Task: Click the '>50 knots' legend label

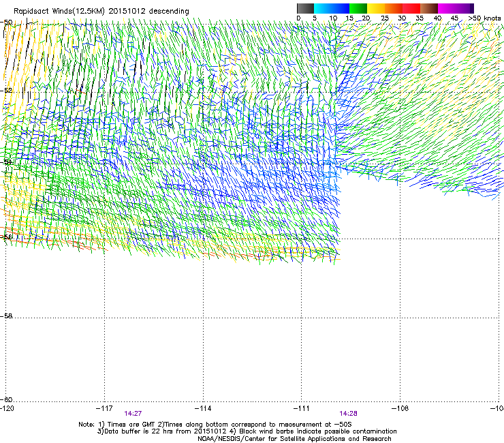Action: click(484, 18)
